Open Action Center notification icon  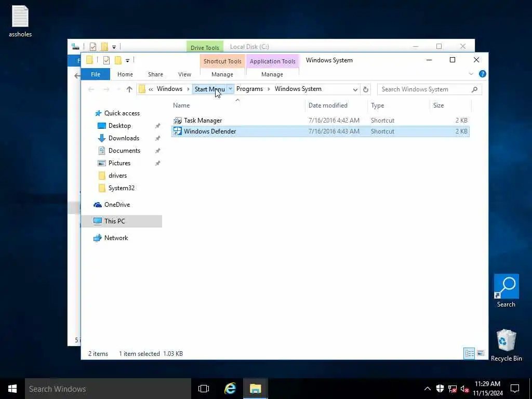(x=515, y=389)
